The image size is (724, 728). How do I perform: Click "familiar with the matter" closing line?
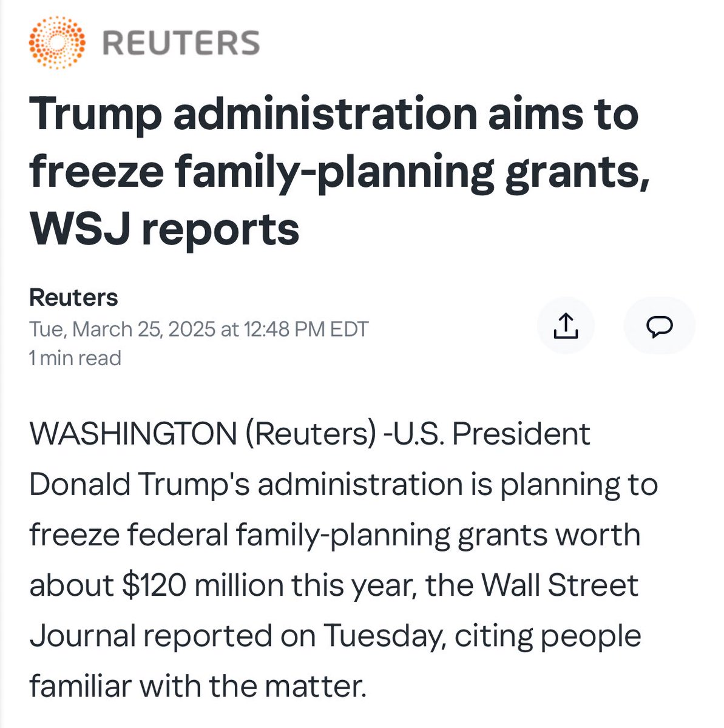coord(198,686)
